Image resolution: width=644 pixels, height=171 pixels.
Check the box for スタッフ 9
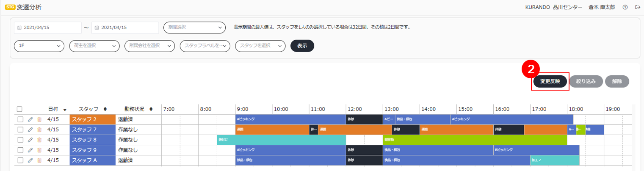pyautogui.click(x=20, y=150)
